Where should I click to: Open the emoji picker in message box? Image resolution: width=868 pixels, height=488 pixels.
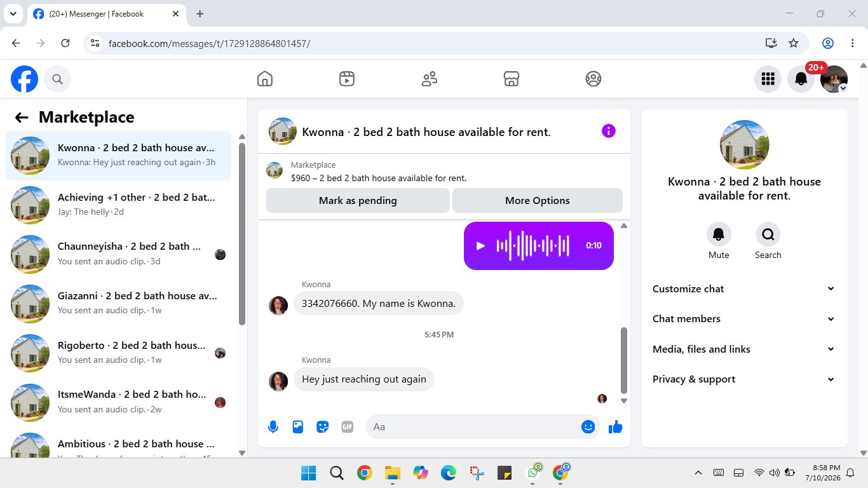click(x=588, y=427)
